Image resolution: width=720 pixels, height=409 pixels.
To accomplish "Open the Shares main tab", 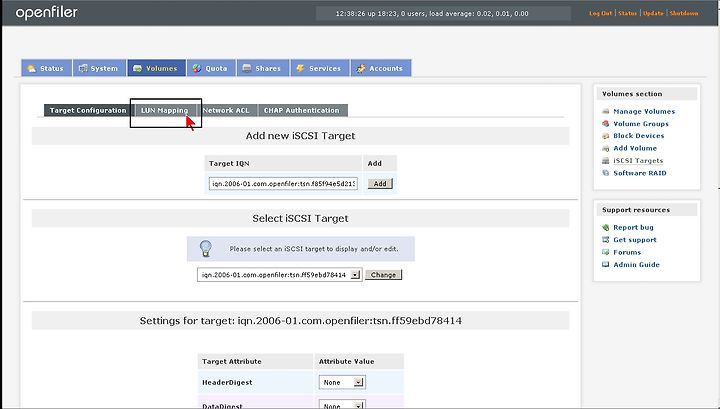I will [x=263, y=68].
